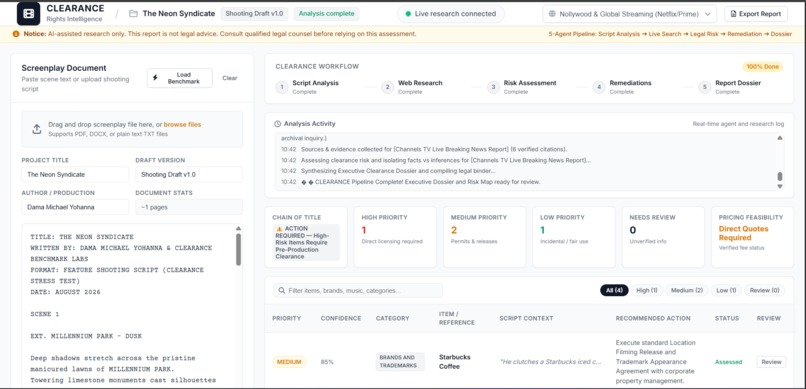Click the Shooting Draft v1.0 header badge
Screen dimensions: 806x389
click(x=254, y=14)
